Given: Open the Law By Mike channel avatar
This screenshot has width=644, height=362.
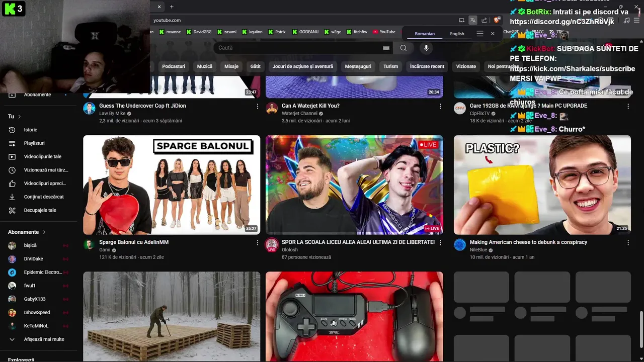Looking at the screenshot, I should coord(89,109).
